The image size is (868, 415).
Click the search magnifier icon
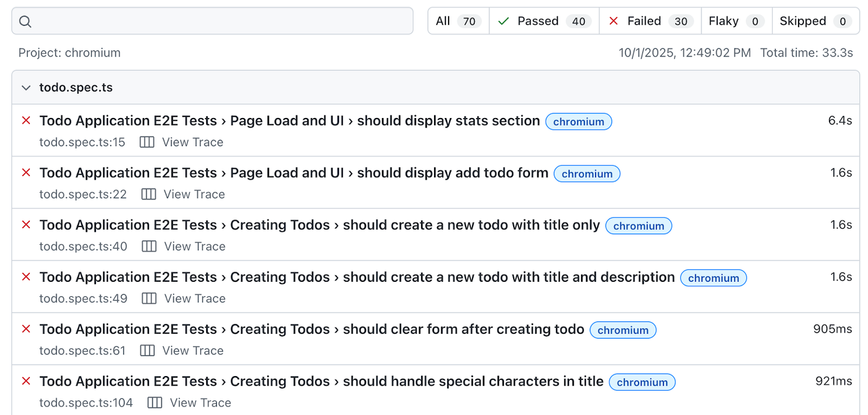pos(25,21)
